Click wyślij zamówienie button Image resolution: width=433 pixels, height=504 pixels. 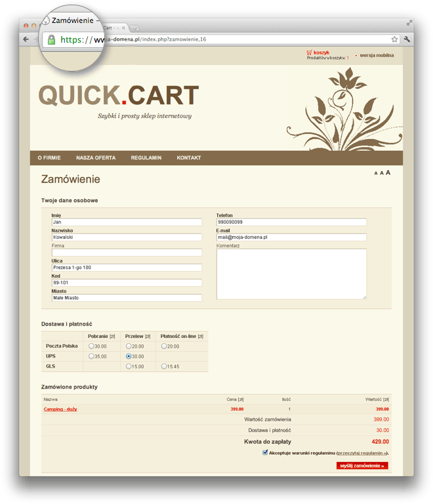(362, 466)
